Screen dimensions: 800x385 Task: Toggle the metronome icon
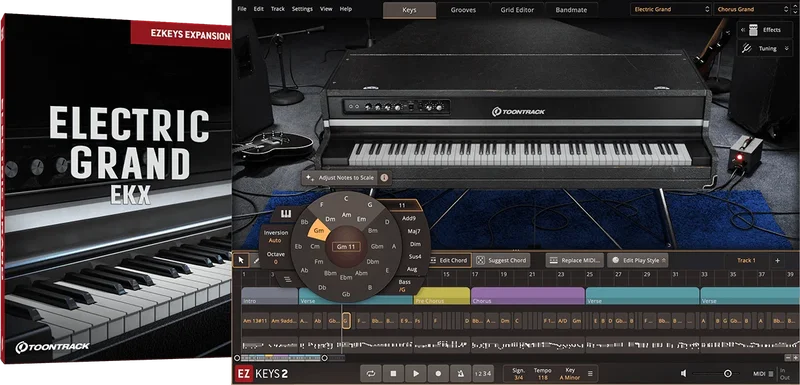[461, 374]
